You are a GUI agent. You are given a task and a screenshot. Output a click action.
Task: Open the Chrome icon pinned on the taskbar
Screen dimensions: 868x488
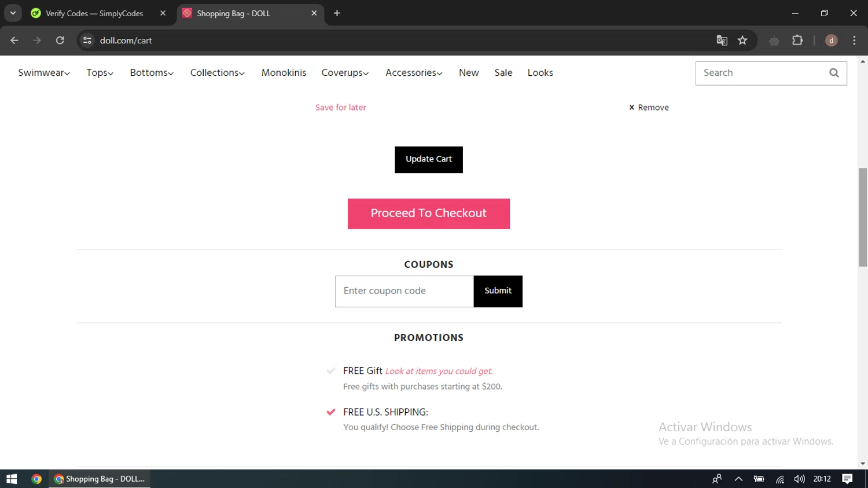point(36,479)
